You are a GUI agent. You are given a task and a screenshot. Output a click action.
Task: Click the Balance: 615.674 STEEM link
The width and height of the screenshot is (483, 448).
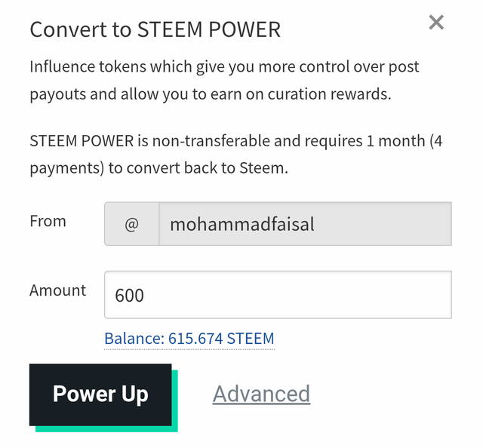click(189, 339)
